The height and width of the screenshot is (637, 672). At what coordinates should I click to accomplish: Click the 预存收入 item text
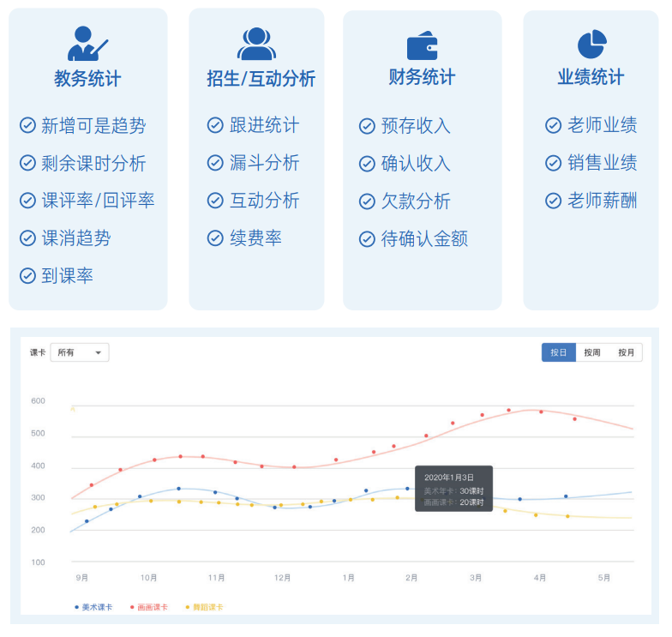[417, 126]
